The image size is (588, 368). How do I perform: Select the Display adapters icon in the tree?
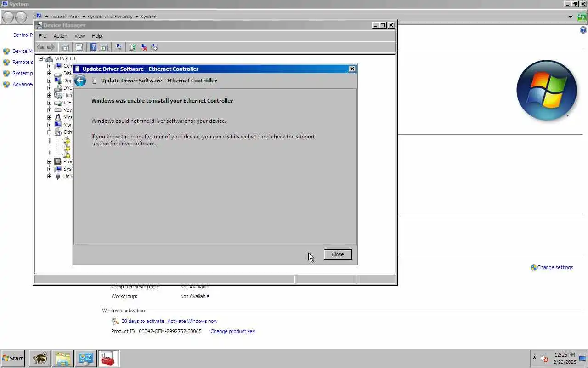57,80
